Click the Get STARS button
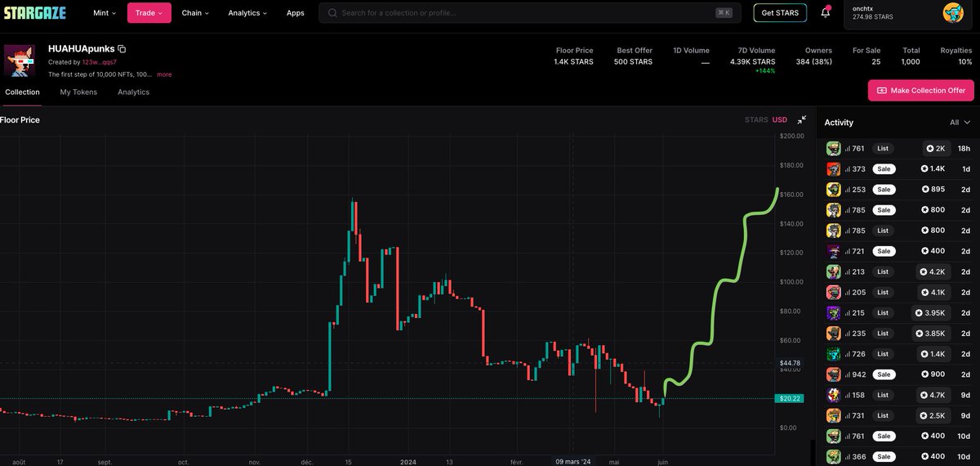Screen dimensions: 980x466 point(780,13)
